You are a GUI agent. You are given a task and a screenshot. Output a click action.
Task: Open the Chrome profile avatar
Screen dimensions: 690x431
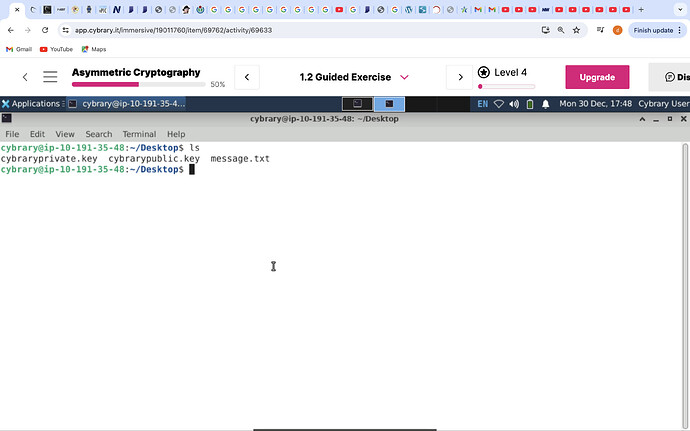617,30
